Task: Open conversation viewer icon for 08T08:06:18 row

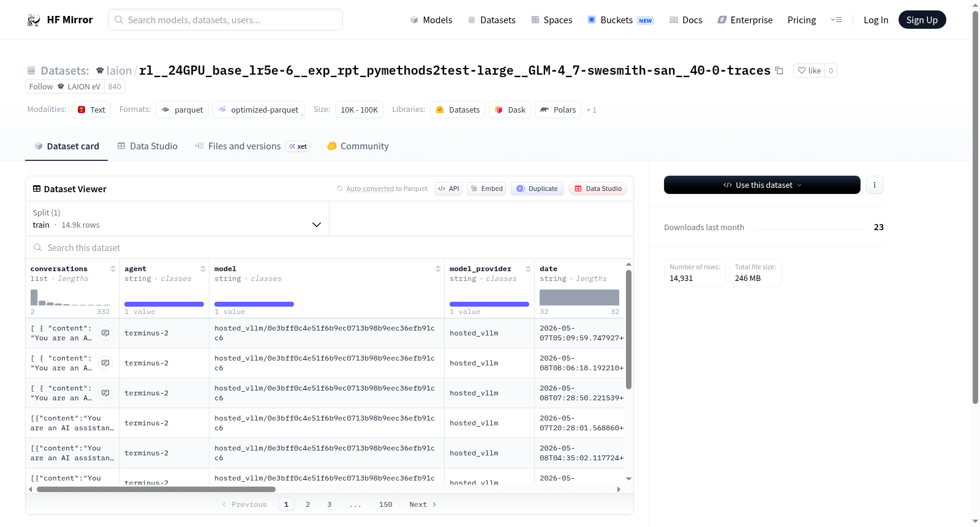Action: (x=105, y=363)
